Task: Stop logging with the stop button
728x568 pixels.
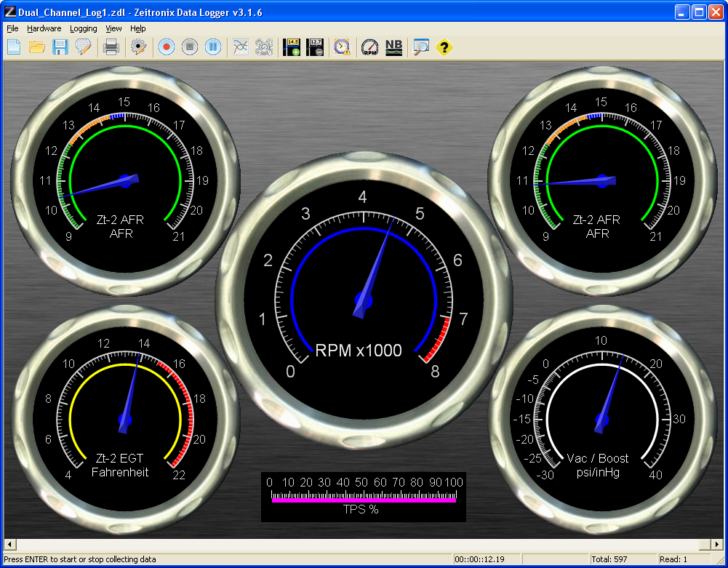Action: tap(190, 47)
